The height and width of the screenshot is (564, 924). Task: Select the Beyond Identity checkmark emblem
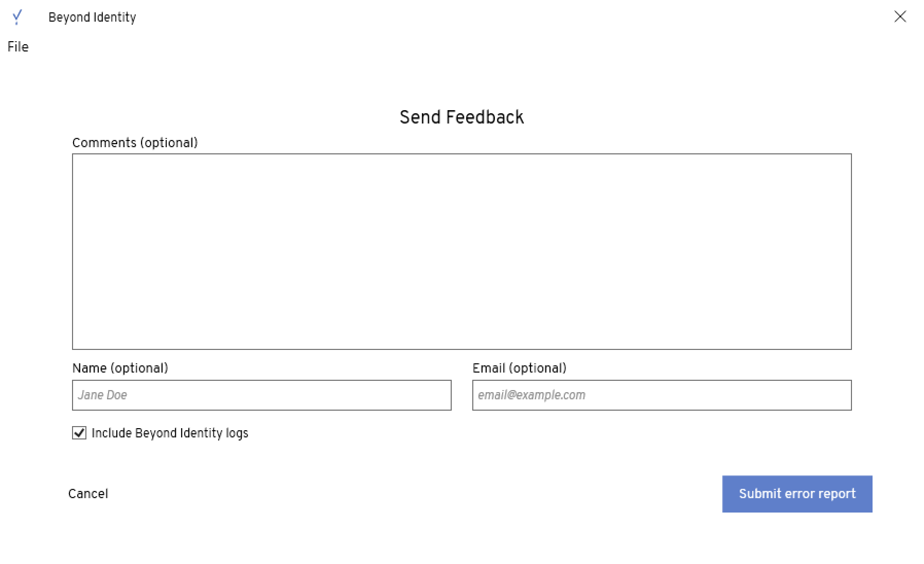click(17, 17)
